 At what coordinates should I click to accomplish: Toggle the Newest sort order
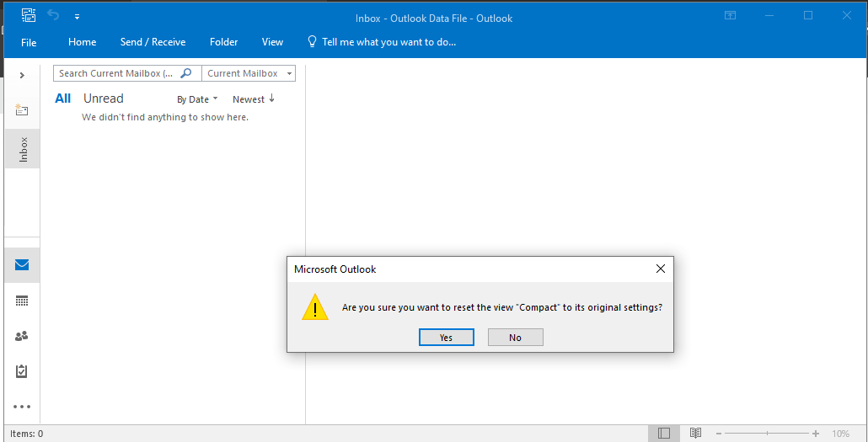[x=254, y=99]
